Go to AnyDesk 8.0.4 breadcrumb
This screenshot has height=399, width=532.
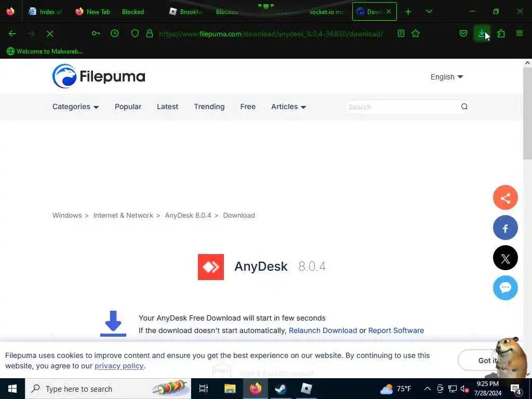click(188, 216)
